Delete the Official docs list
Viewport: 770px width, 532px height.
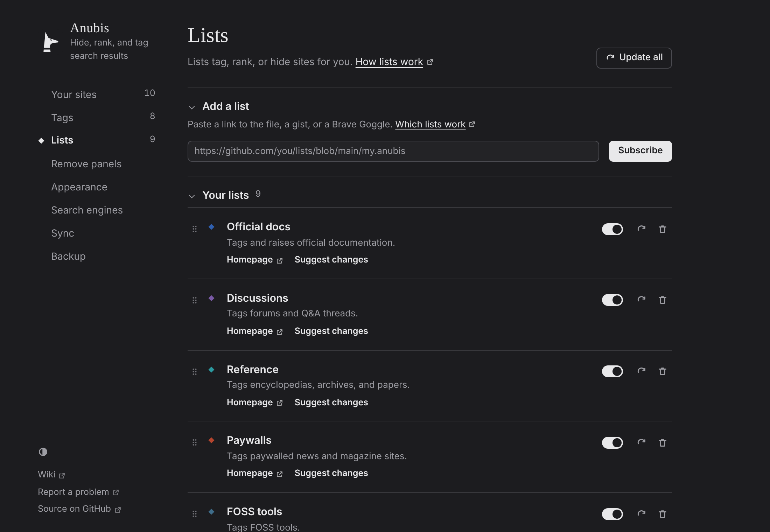click(663, 229)
